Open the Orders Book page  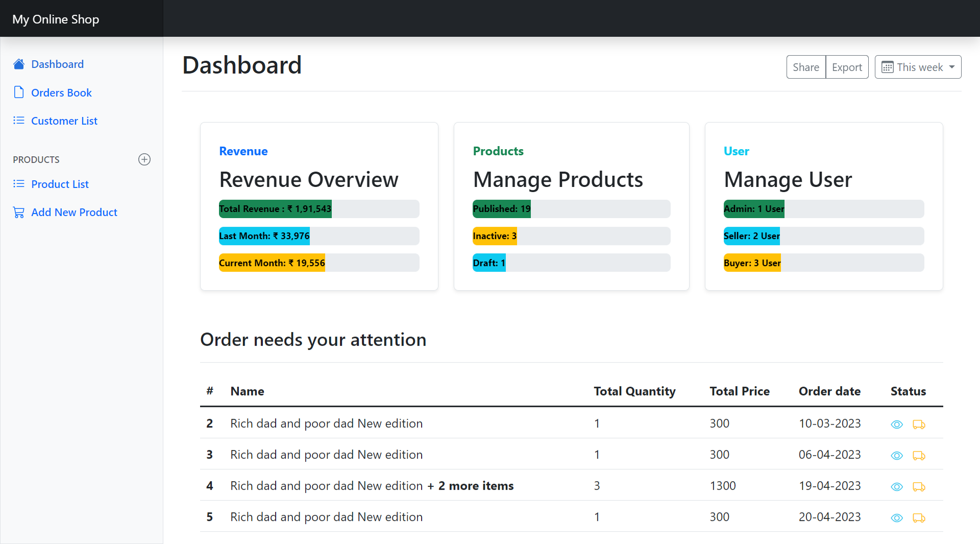[61, 92]
